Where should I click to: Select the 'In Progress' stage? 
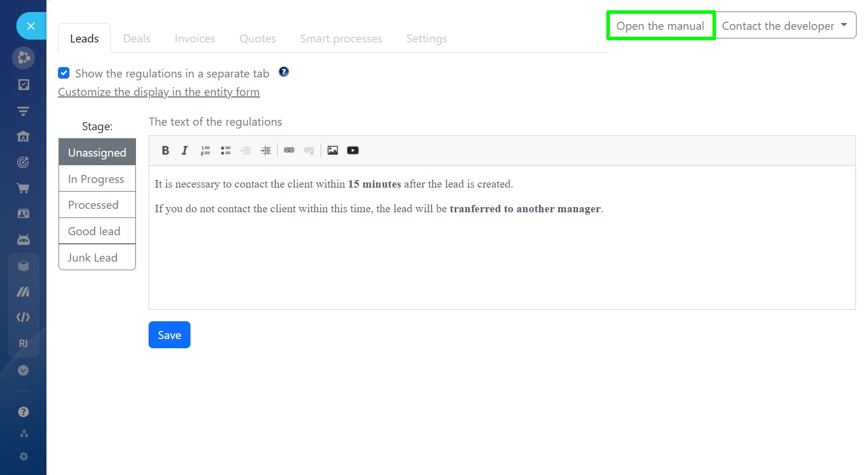tap(96, 179)
